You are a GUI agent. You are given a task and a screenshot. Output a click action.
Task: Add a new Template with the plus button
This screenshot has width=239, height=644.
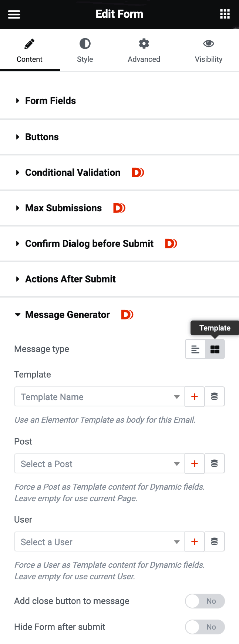pyautogui.click(x=195, y=396)
